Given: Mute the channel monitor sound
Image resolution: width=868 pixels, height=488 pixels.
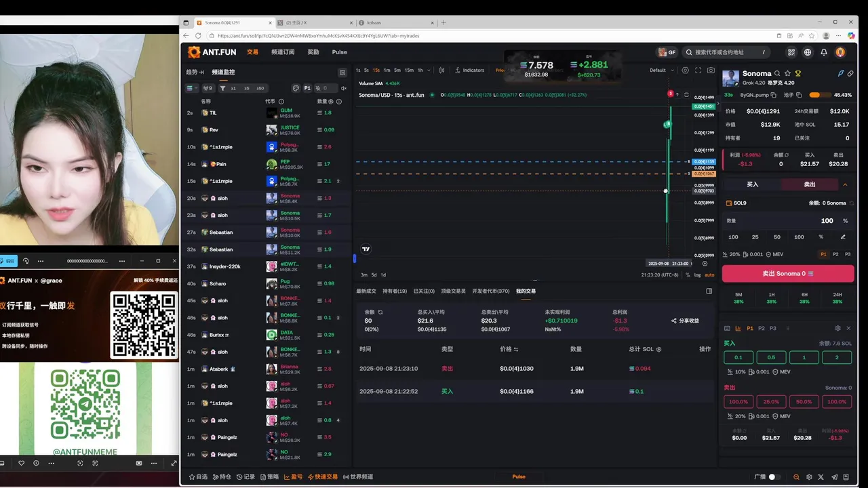Looking at the screenshot, I should 343,88.
